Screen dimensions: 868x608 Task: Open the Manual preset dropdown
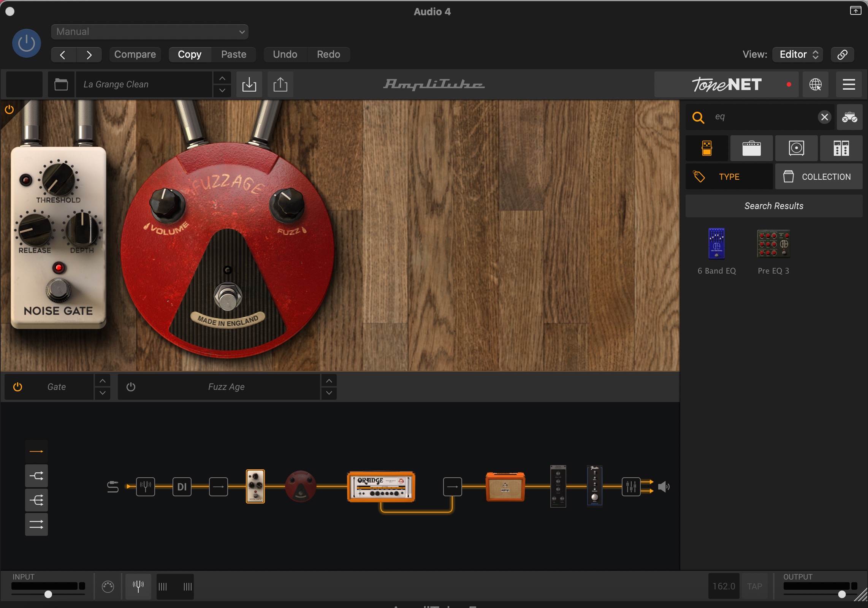(150, 32)
